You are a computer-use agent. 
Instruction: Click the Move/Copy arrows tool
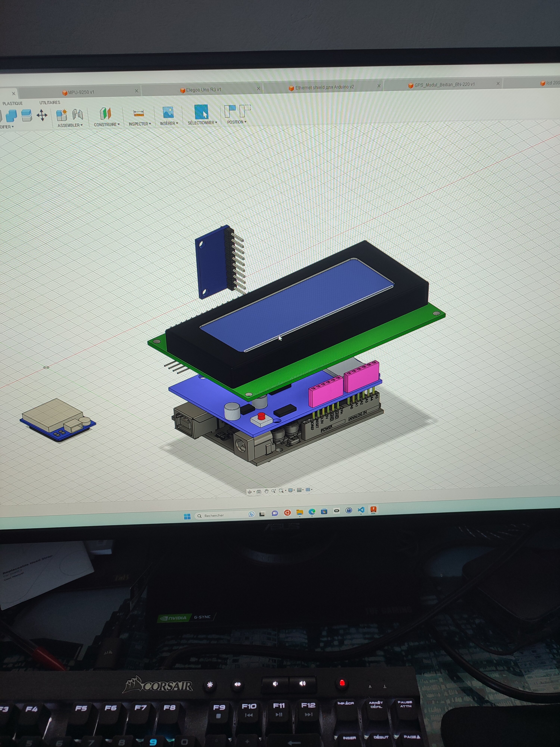point(42,115)
